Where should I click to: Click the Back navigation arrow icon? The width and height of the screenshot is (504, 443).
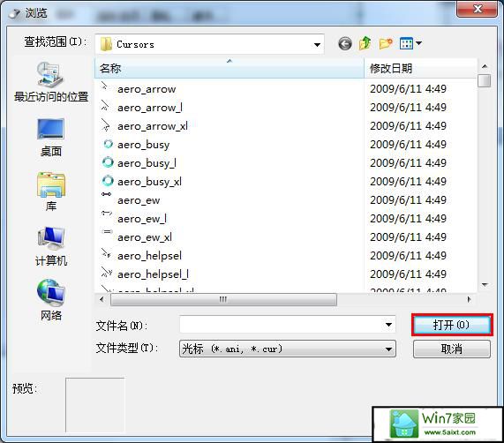point(345,43)
